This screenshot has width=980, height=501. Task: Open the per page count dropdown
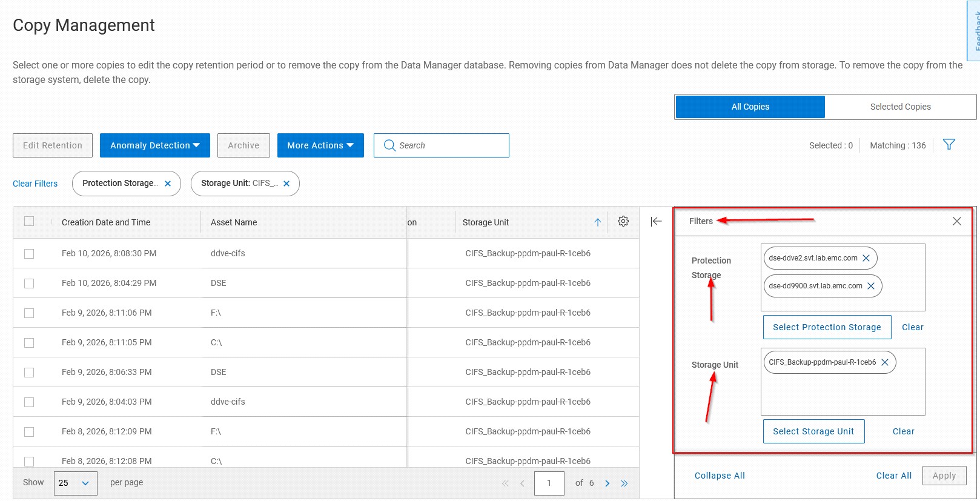pyautogui.click(x=75, y=483)
